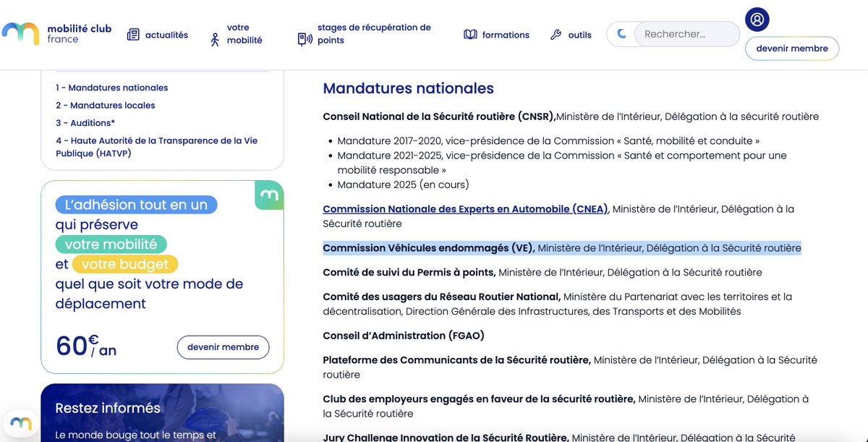Select the Mandature 2025 (en cours) bullet
868x442 pixels.
[x=404, y=184]
